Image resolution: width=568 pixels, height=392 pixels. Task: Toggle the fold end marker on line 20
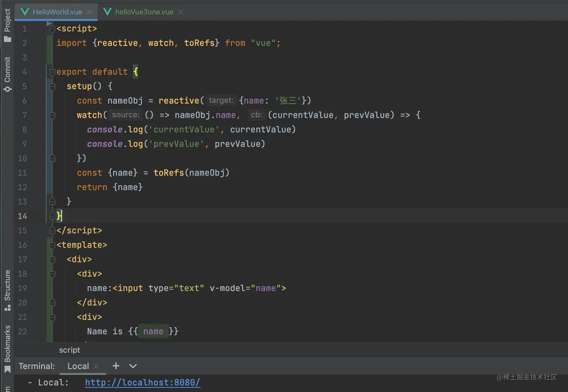pyautogui.click(x=53, y=303)
